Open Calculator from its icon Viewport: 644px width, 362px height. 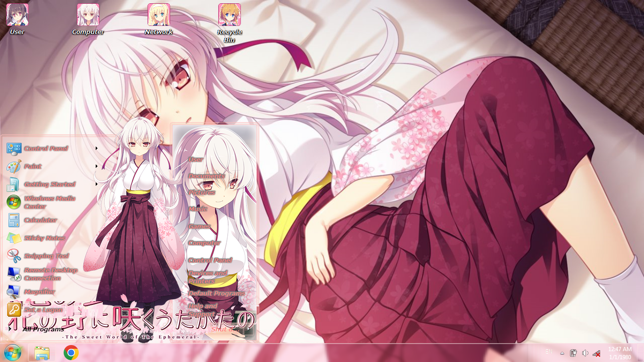(x=14, y=220)
